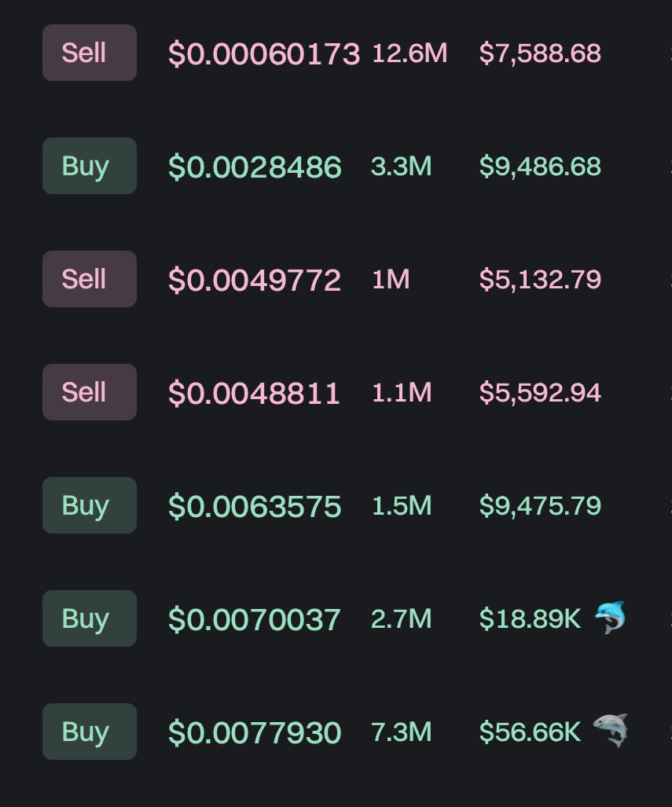This screenshot has width=672, height=807.
Task: Click the Sell badge at $0.00060173
Action: coord(90,53)
